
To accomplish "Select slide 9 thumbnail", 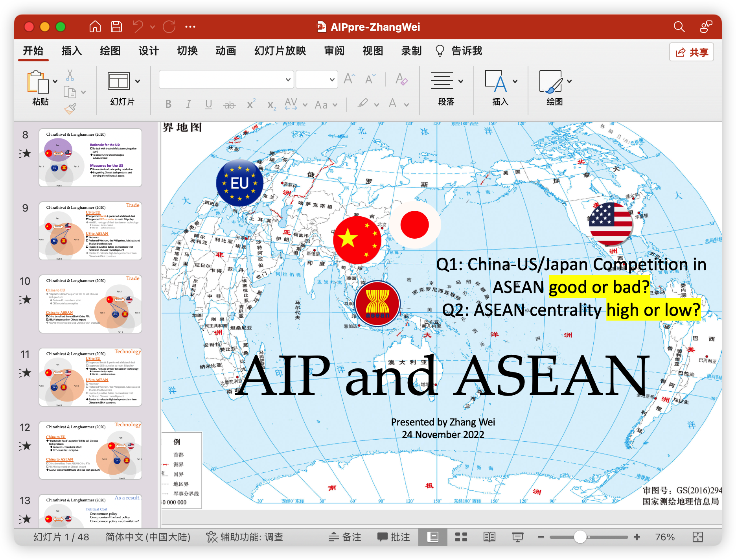I will 90,231.
